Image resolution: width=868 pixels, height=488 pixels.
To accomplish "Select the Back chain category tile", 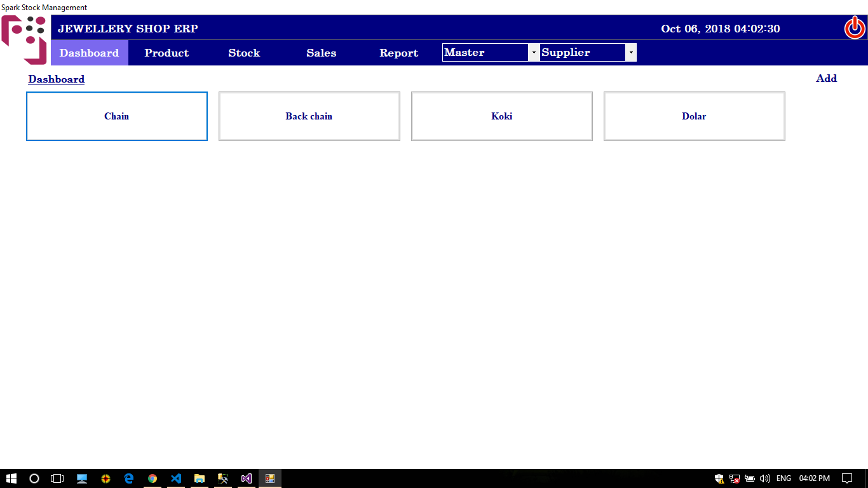I will pos(309,116).
